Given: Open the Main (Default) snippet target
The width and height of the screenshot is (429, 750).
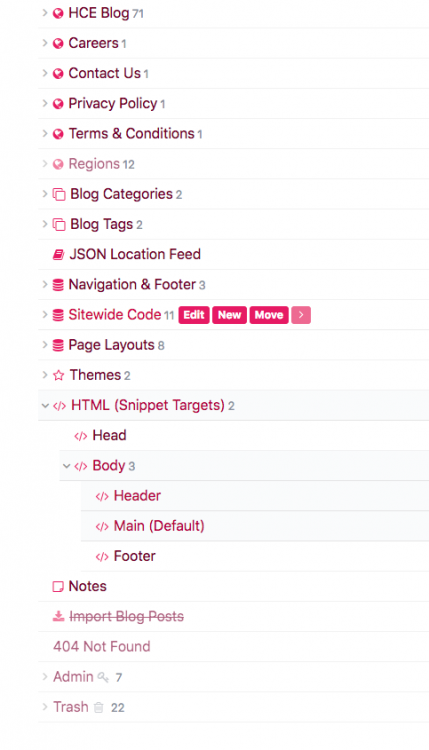Looking at the screenshot, I should pos(159,526).
